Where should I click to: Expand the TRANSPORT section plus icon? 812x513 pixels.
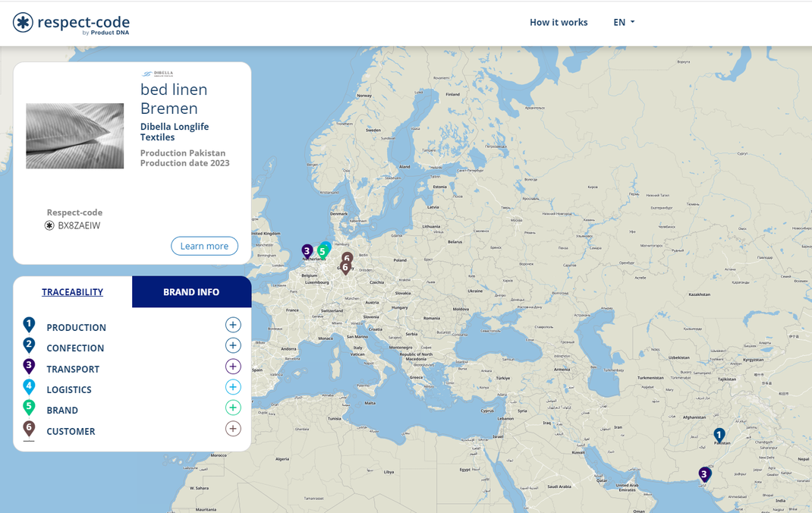[x=233, y=367]
